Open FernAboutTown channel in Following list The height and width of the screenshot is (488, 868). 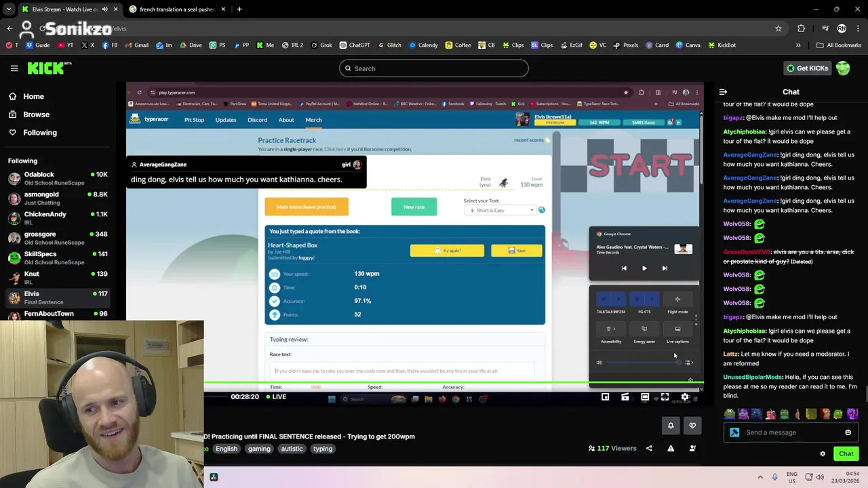pos(58,314)
